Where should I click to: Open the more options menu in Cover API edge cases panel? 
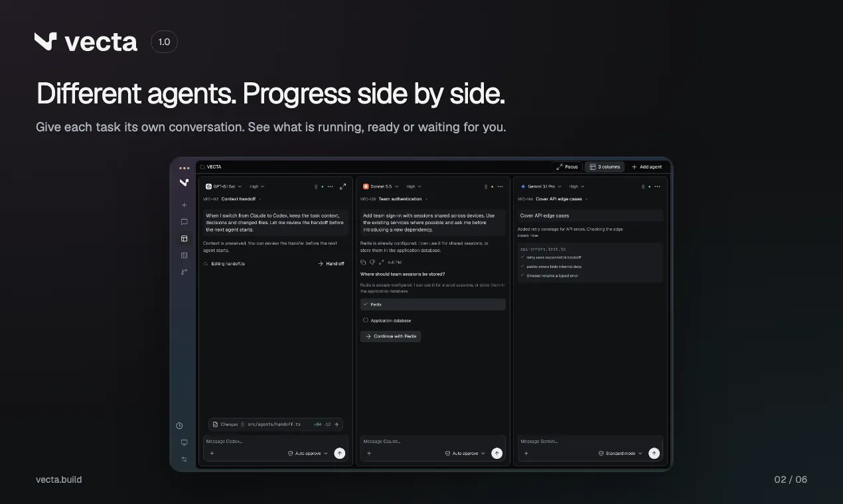click(x=657, y=186)
